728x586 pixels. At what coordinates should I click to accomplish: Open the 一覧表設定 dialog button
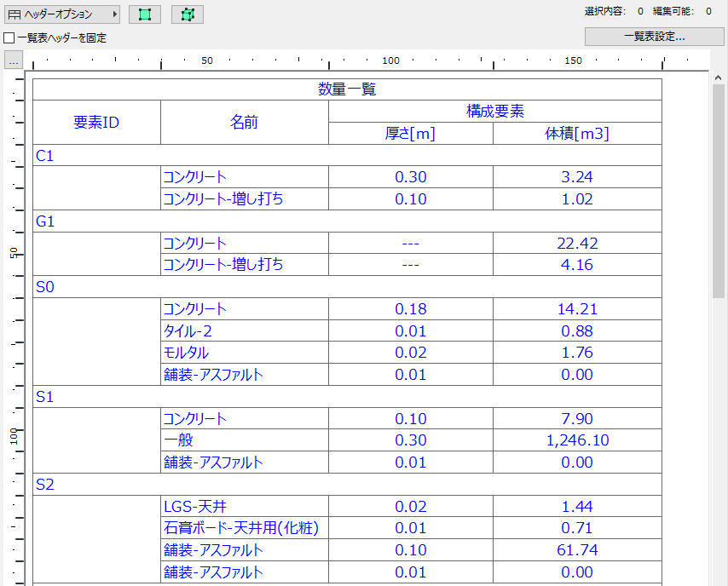pyautogui.click(x=655, y=36)
